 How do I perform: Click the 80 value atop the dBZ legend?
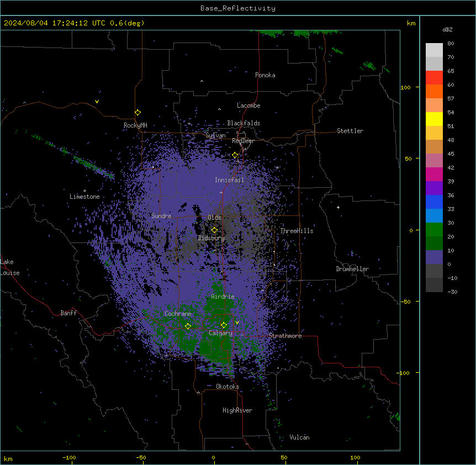(x=451, y=44)
